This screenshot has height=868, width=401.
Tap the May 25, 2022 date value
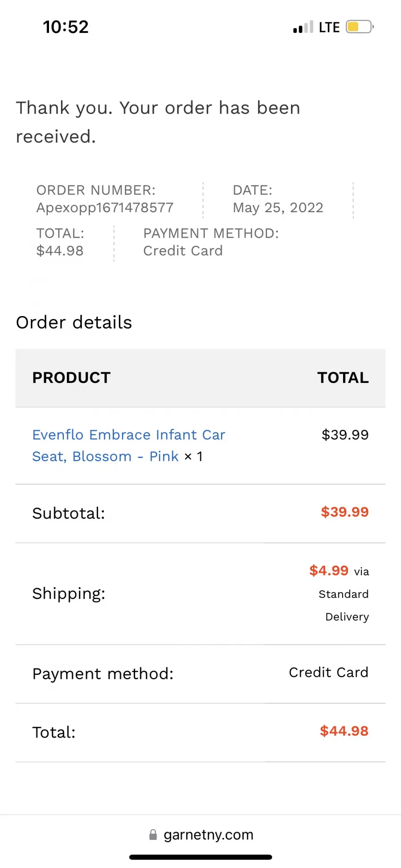point(278,208)
